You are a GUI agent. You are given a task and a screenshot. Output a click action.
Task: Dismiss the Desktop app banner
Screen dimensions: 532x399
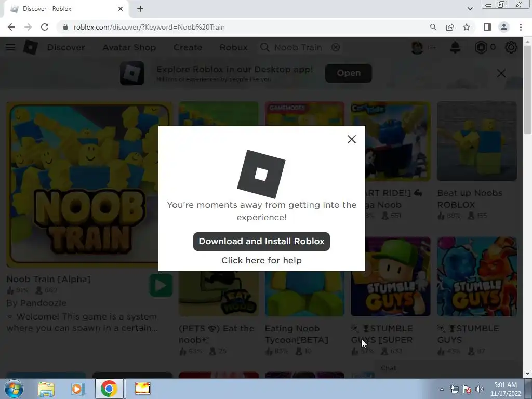click(501, 73)
